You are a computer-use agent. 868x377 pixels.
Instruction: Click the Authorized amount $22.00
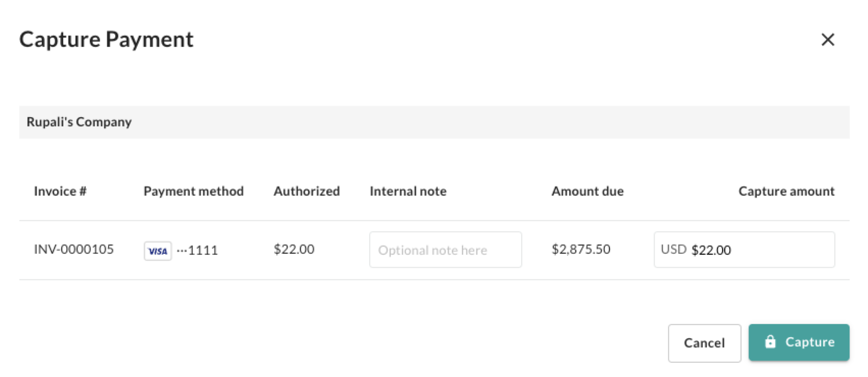[294, 249]
